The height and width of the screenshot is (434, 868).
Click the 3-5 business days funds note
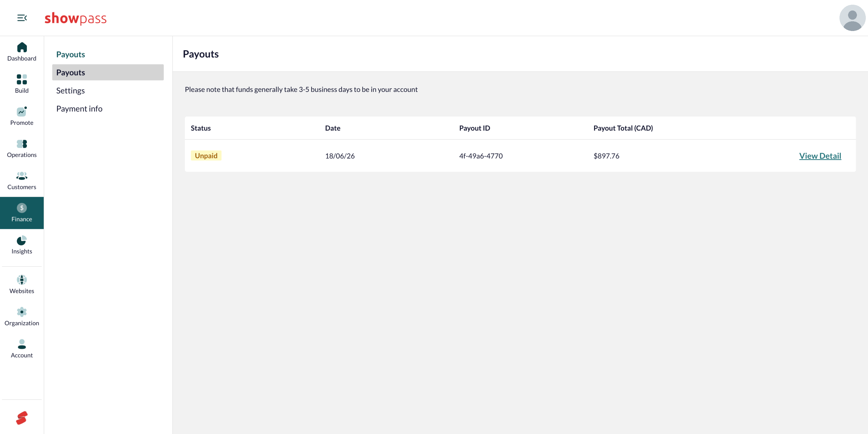click(x=301, y=89)
